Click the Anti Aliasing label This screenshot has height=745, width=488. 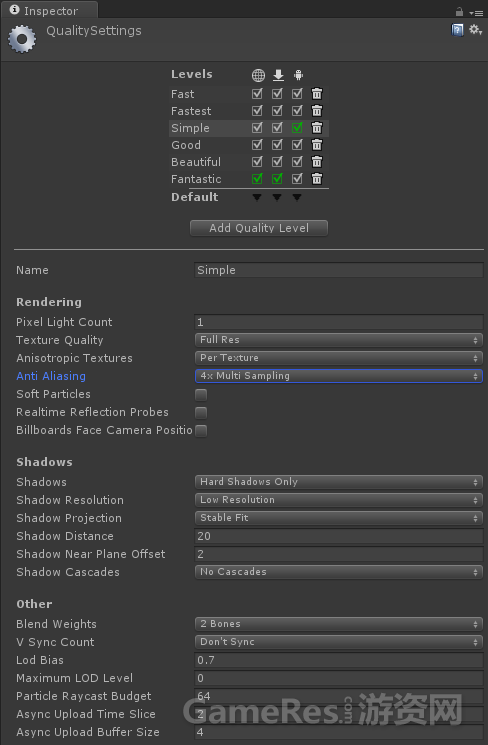(51, 376)
